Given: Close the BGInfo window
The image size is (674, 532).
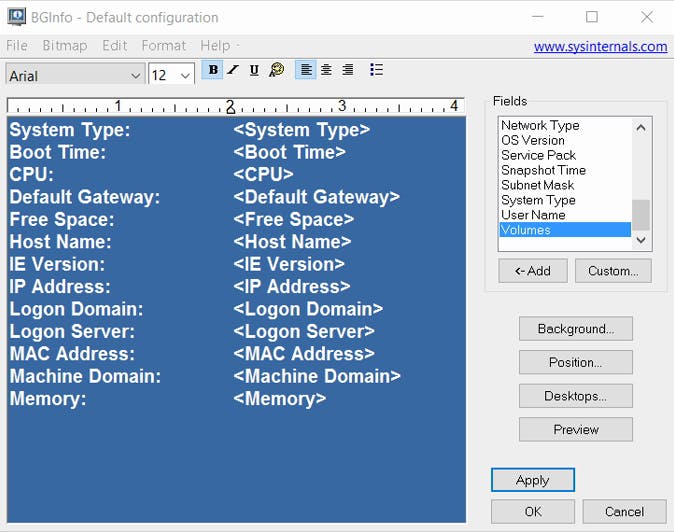Looking at the screenshot, I should point(646,17).
